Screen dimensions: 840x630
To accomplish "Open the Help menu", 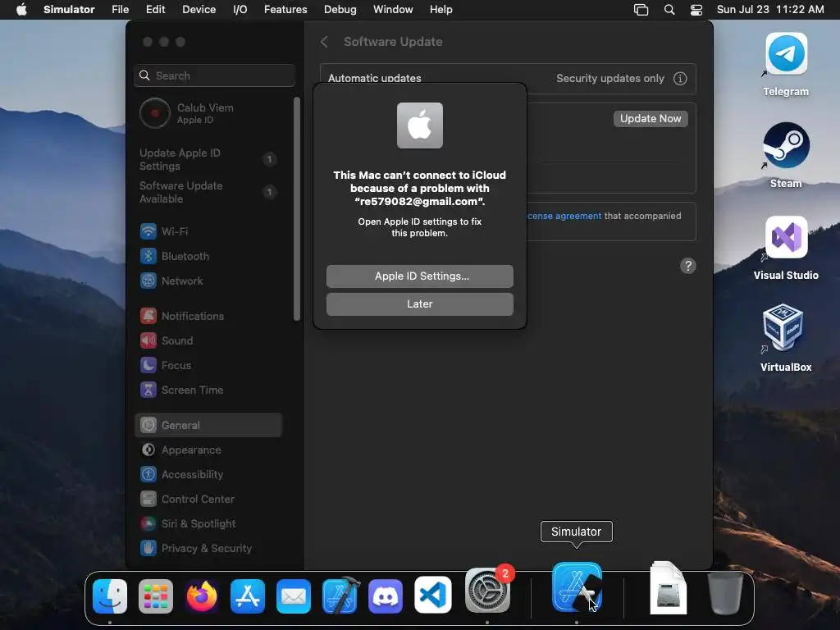I will pos(441,10).
